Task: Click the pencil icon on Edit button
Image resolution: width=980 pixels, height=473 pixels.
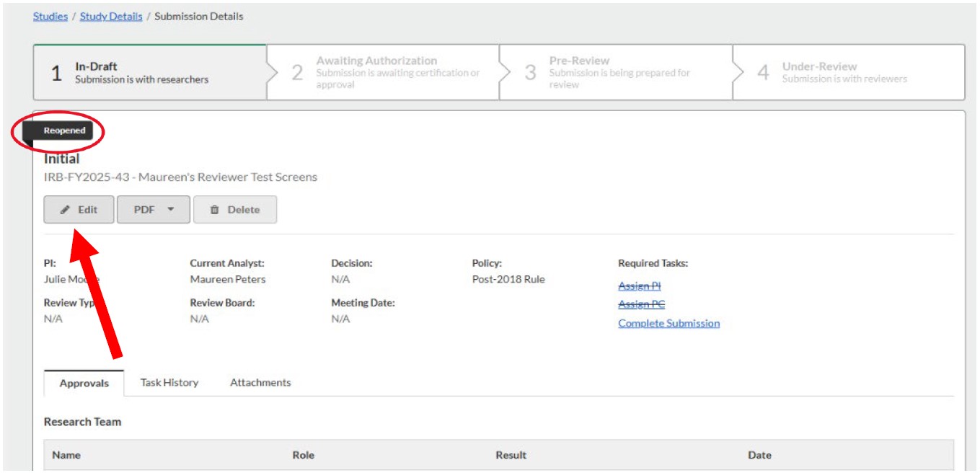Action: [65, 210]
